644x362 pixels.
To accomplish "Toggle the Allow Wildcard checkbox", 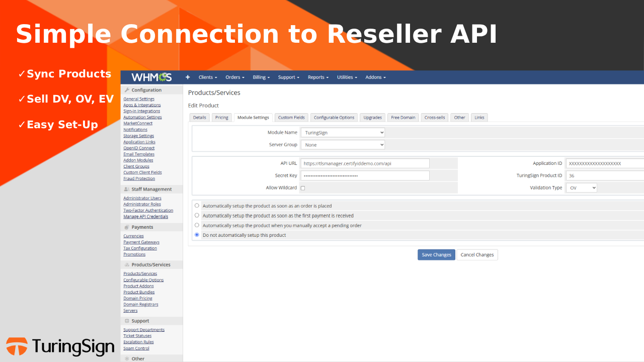I will click(x=303, y=188).
